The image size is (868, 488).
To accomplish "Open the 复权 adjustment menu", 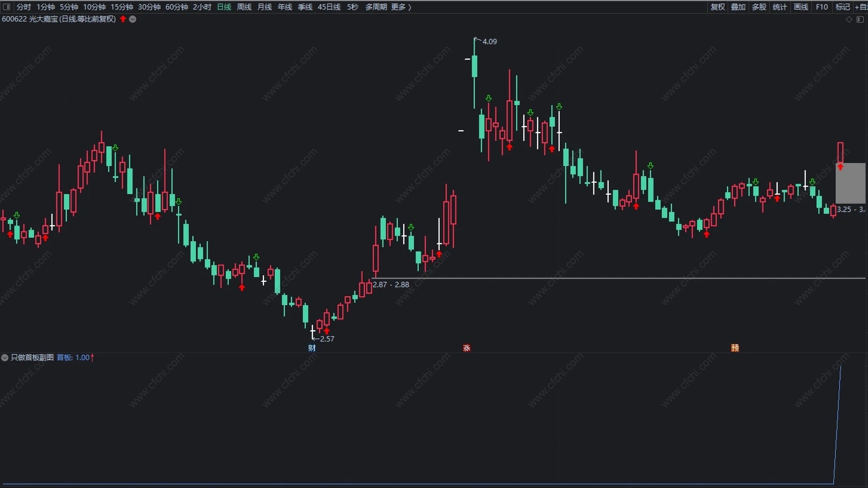I will (x=718, y=7).
